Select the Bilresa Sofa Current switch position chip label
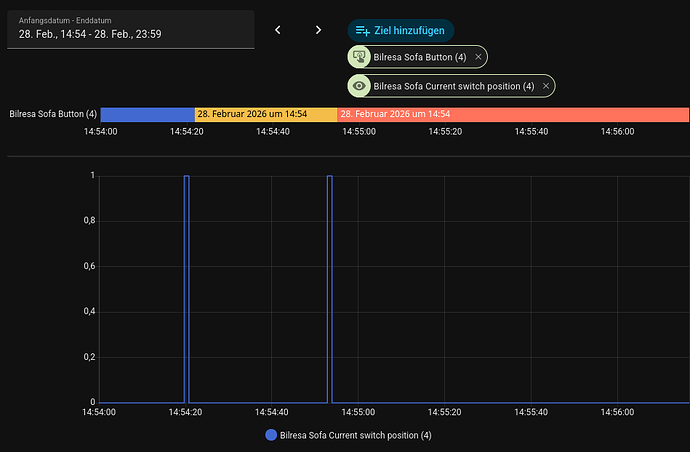 coord(452,86)
